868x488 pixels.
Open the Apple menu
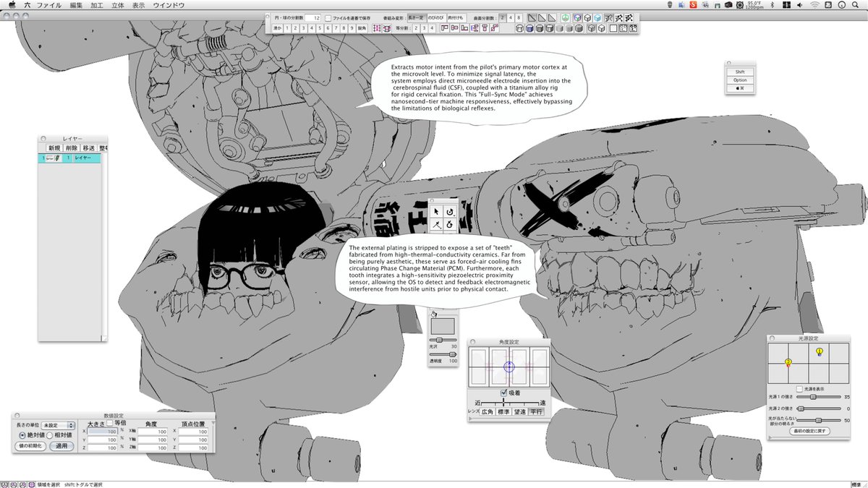(x=12, y=5)
